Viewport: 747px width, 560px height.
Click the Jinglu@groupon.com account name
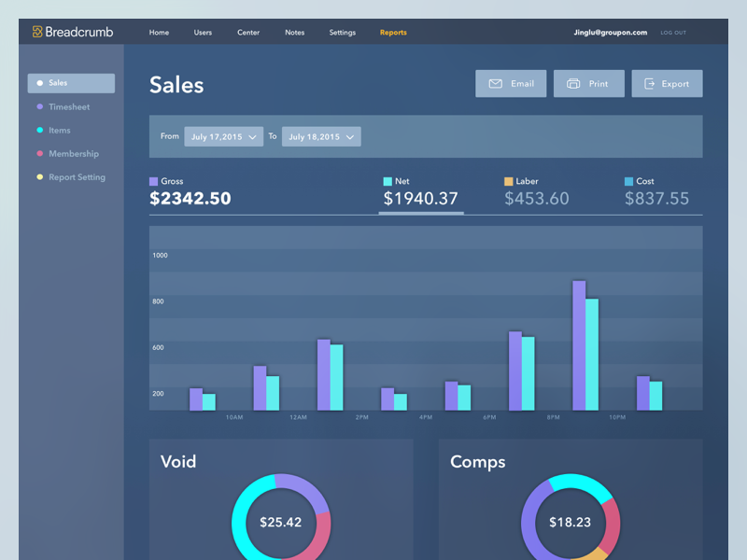[x=611, y=33]
